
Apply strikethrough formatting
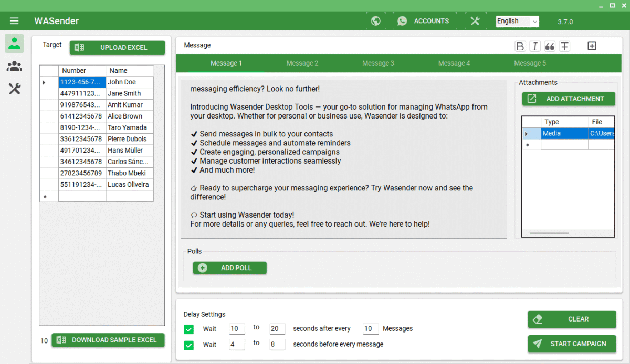coord(564,46)
